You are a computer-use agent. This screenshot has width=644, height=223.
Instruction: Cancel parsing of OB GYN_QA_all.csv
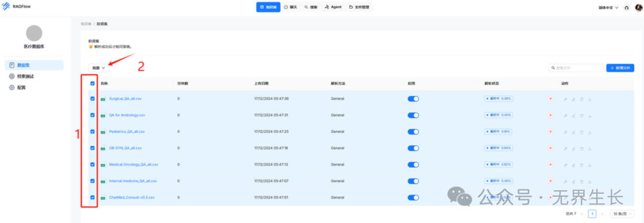click(x=550, y=148)
